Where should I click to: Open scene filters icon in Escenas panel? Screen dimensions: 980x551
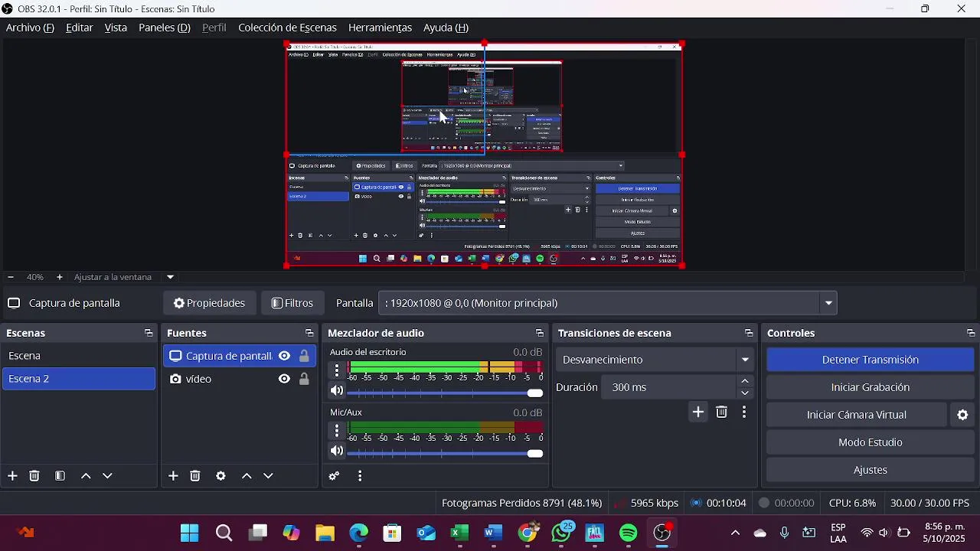60,476
